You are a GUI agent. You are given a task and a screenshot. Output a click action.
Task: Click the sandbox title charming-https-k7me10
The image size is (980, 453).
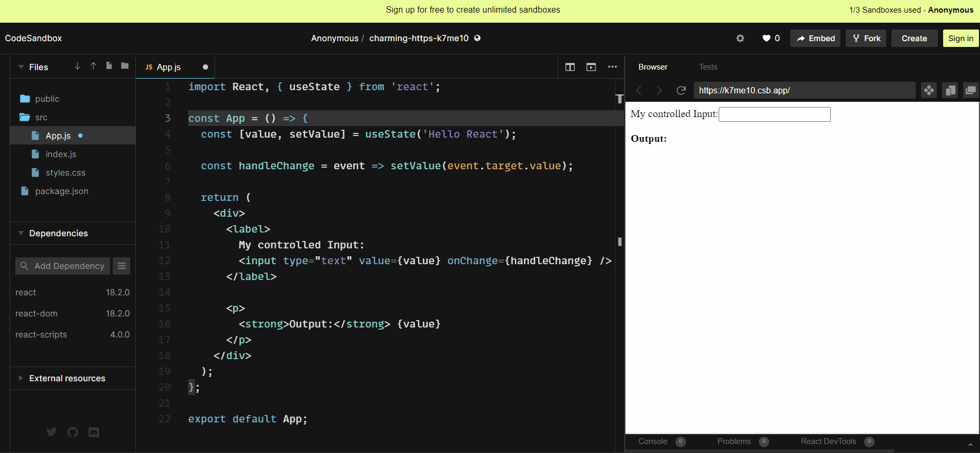(x=419, y=38)
